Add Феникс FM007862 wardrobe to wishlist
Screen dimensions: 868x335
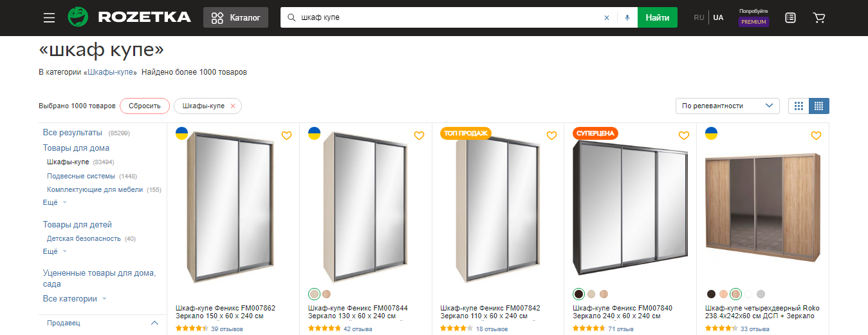287,135
